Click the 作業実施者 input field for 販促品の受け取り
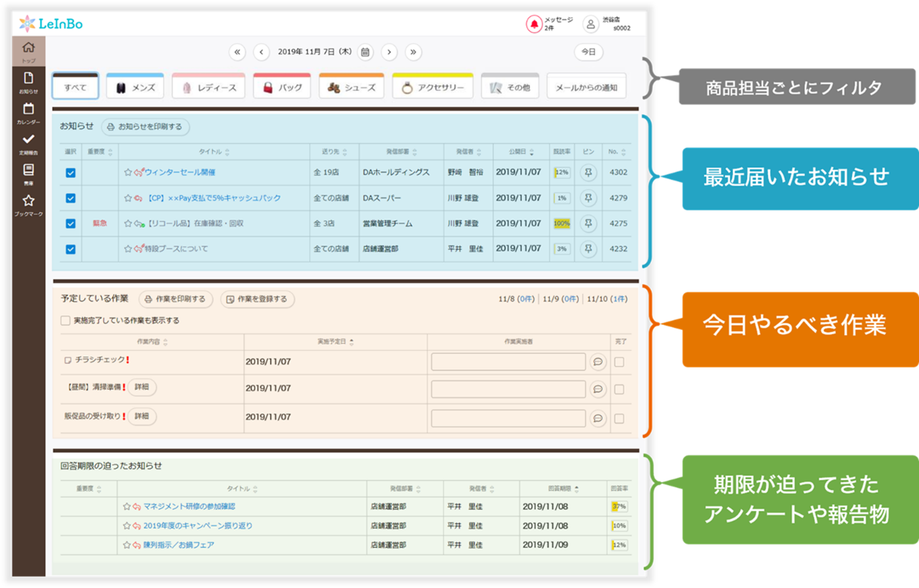Viewport: 919px width, 588px height. click(508, 419)
